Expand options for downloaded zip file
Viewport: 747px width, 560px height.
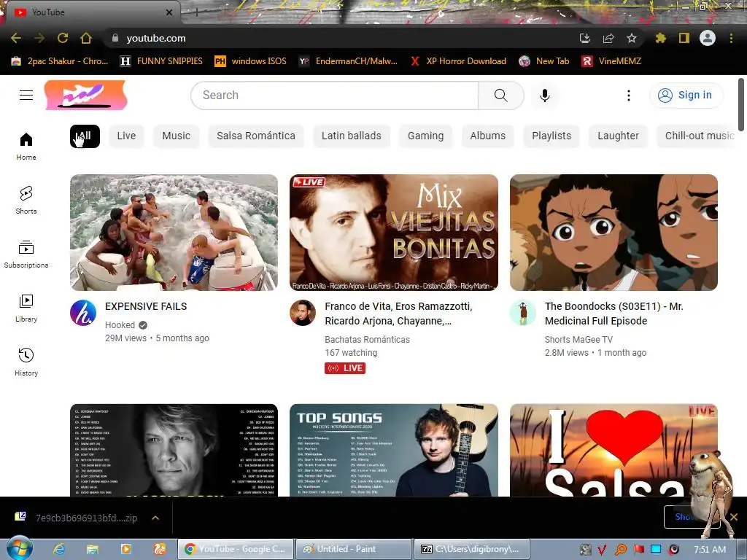pos(155,518)
